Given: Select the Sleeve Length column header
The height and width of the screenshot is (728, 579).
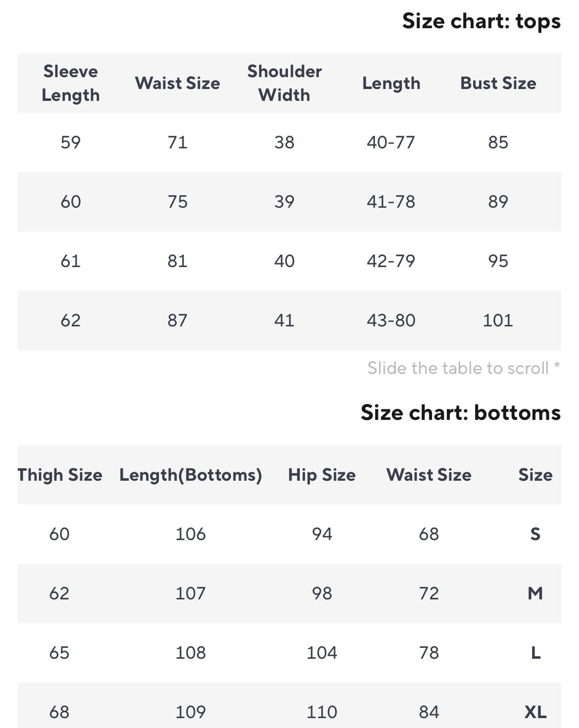Looking at the screenshot, I should pyautogui.click(x=70, y=83).
